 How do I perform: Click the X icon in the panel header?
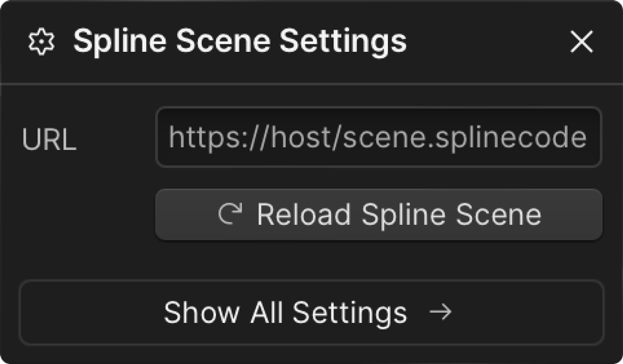coord(581,42)
